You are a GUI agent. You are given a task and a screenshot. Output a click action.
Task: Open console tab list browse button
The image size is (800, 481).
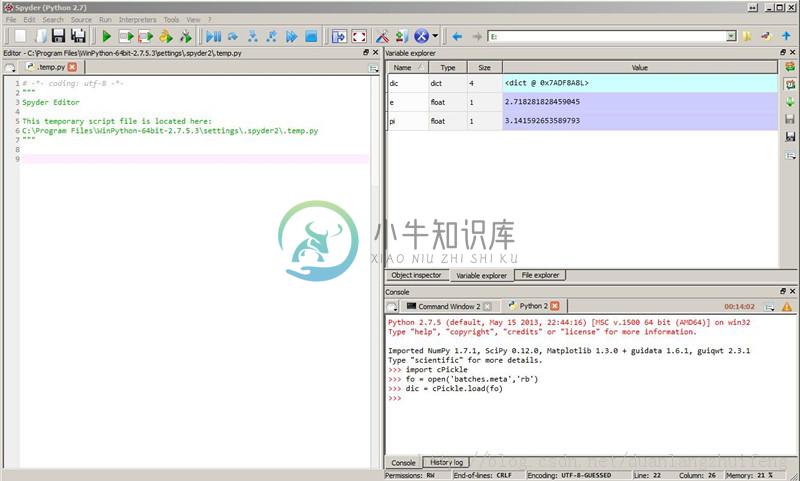click(x=392, y=307)
